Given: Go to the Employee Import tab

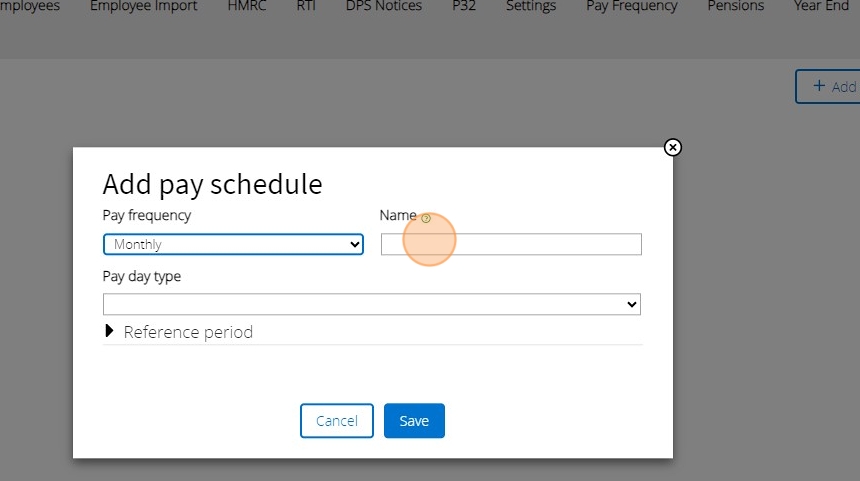Looking at the screenshot, I should (143, 6).
